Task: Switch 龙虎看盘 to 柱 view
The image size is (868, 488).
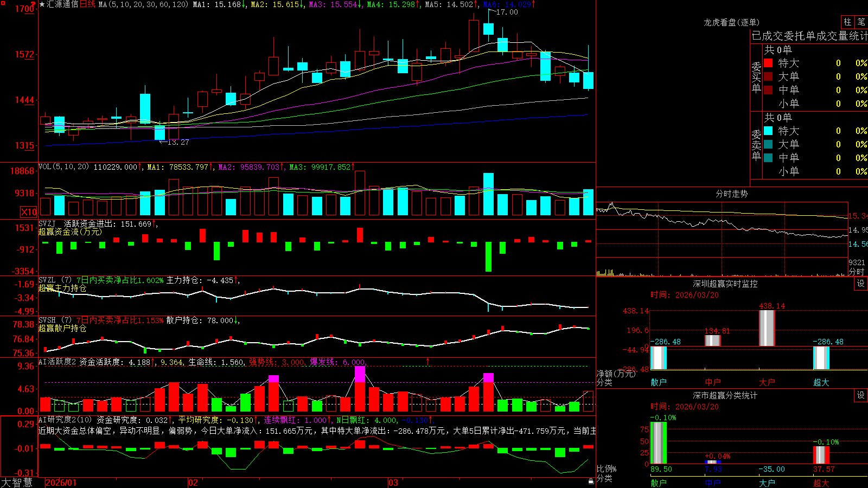Action: tap(847, 22)
